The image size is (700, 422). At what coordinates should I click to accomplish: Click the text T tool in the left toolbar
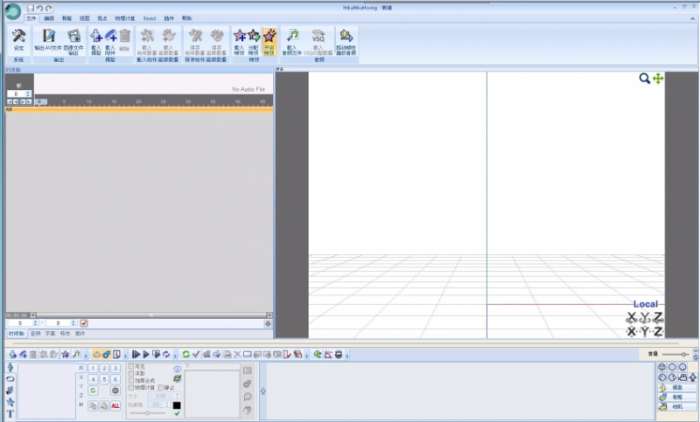(10, 413)
